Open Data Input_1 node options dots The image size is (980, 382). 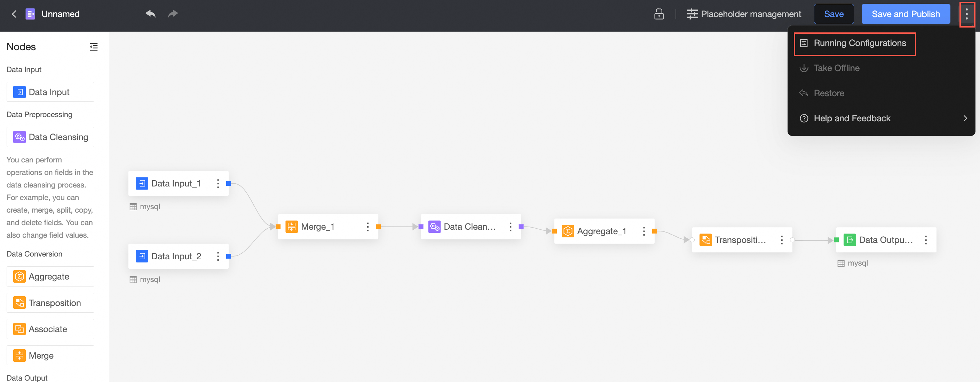[x=218, y=184]
